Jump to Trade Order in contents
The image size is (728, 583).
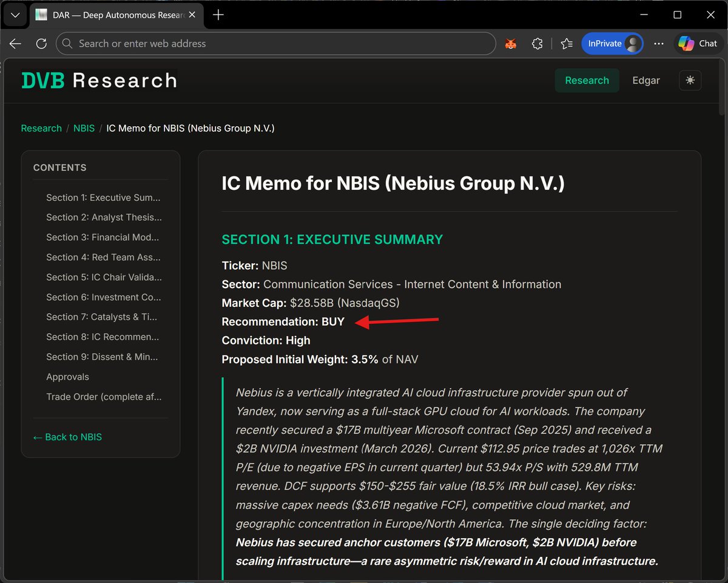coord(104,397)
